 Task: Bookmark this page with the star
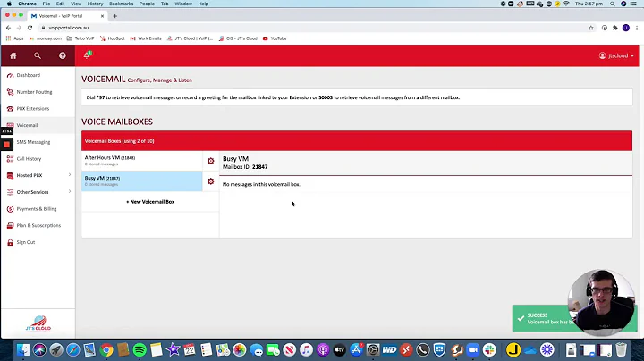coord(591,28)
